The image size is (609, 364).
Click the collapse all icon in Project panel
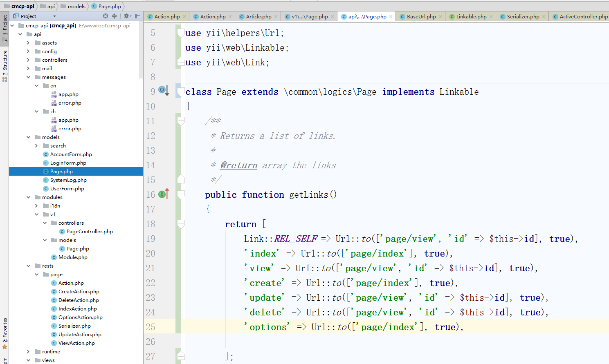(115, 16)
